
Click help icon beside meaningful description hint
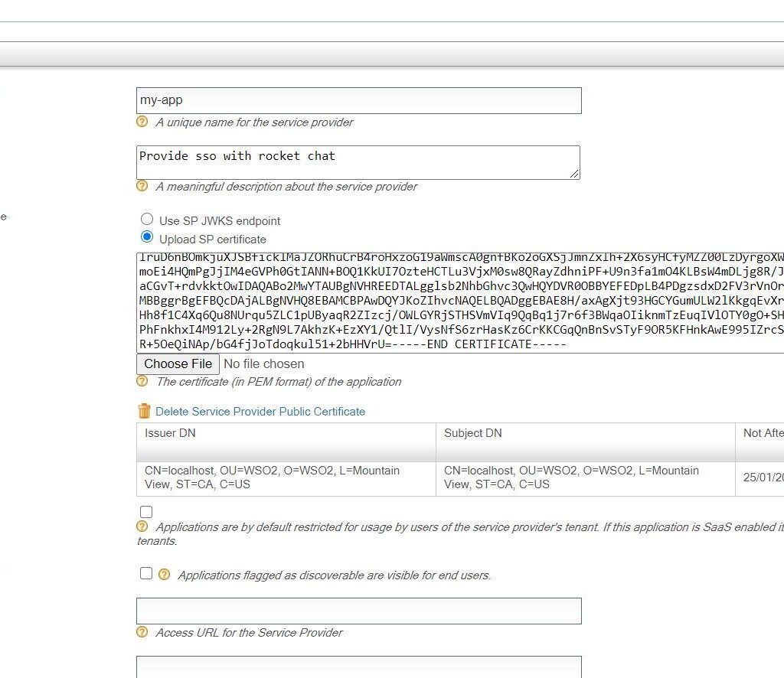click(142, 186)
